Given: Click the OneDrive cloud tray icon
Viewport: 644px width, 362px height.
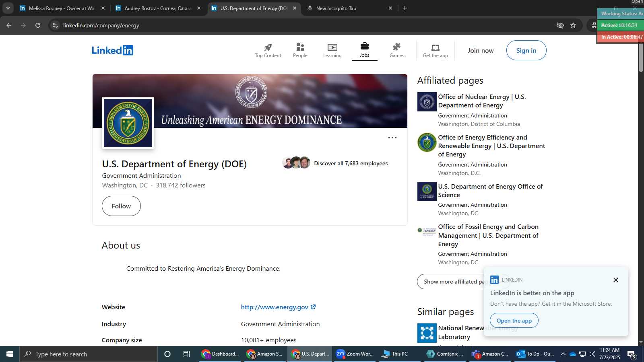Looking at the screenshot, I should (572, 354).
